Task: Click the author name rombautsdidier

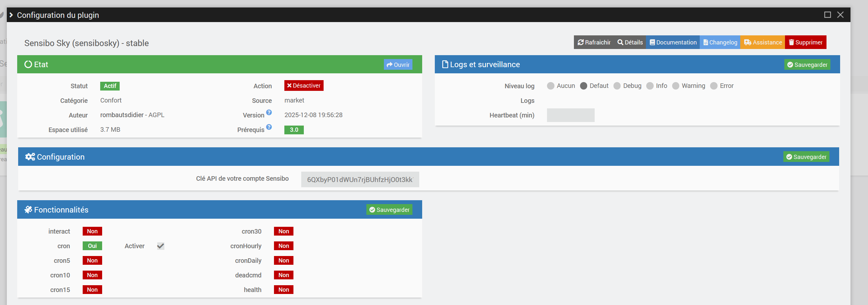Action: point(122,115)
